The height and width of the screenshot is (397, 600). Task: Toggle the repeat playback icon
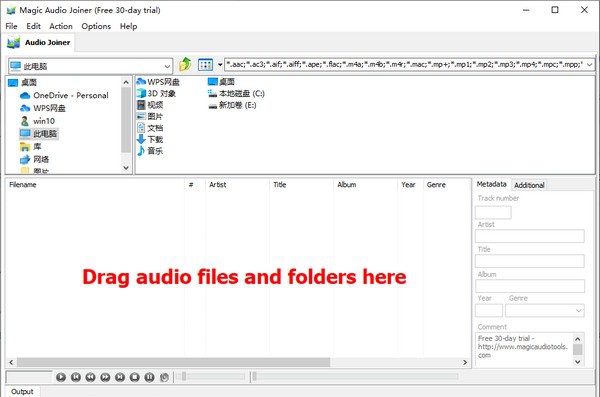tap(164, 377)
